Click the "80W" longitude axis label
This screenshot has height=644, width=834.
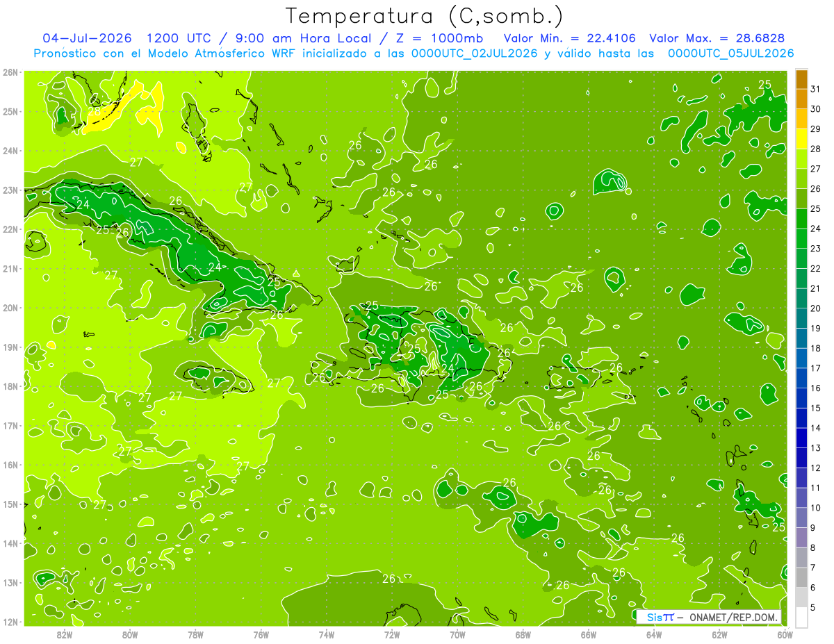[130, 634]
